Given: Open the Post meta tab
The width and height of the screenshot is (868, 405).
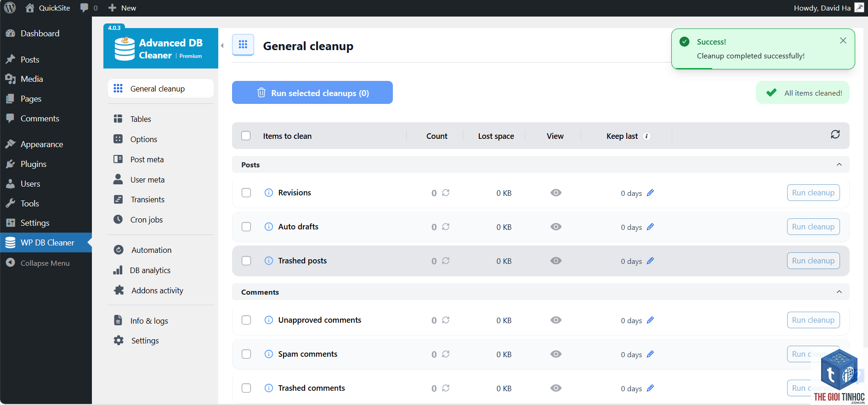Looking at the screenshot, I should tap(161, 160).
